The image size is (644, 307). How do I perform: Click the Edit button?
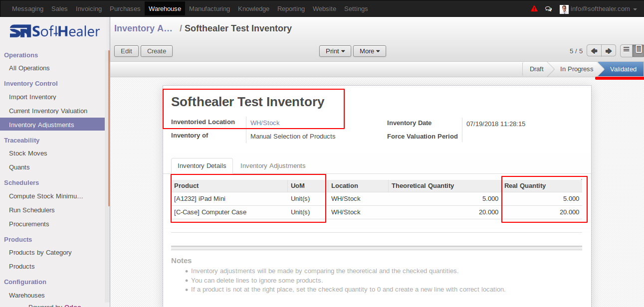[127, 51]
